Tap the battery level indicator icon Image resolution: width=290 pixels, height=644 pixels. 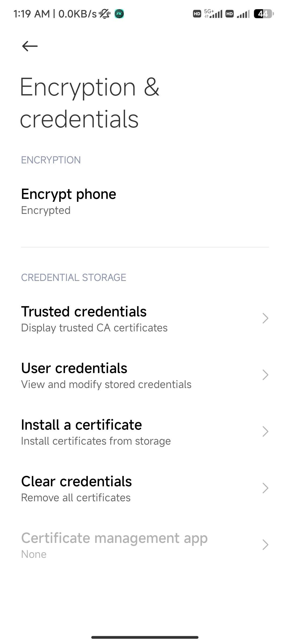263,14
